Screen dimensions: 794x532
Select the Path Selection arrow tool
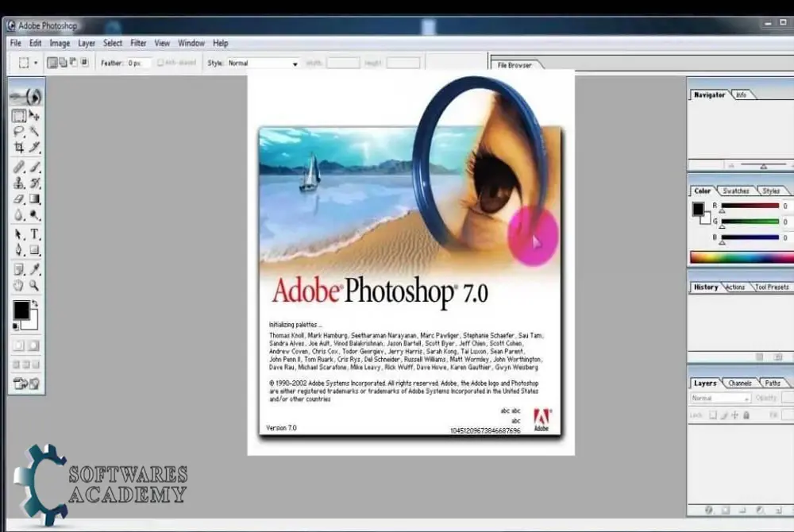point(19,234)
